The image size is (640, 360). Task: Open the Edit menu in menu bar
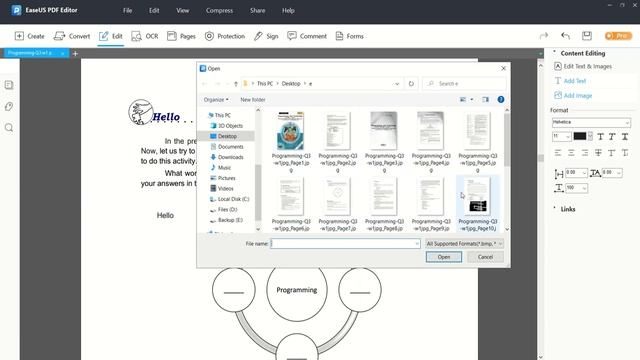(x=154, y=11)
